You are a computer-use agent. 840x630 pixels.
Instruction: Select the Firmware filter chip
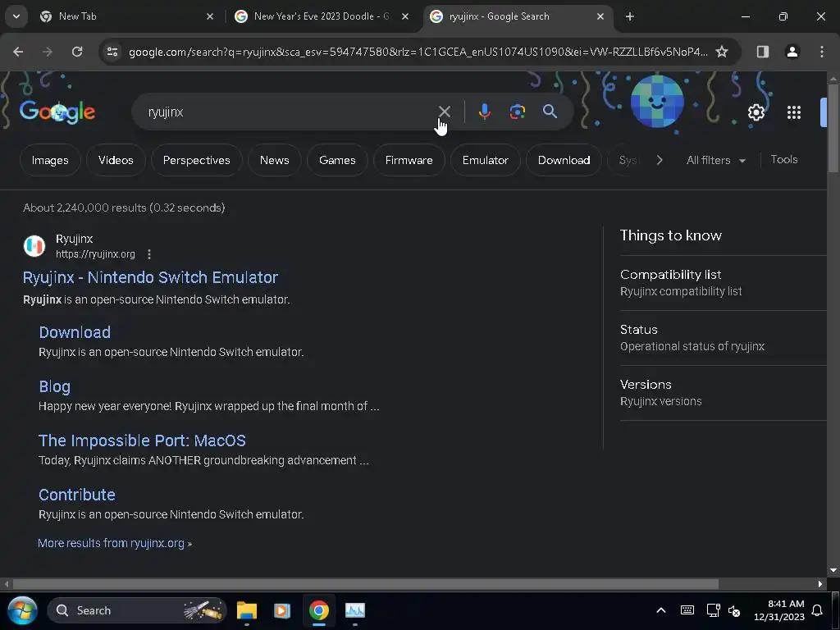[x=409, y=160]
